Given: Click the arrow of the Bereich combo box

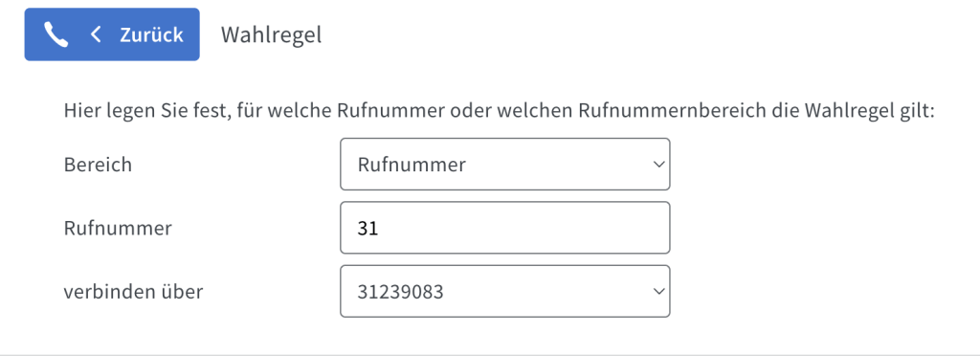Looking at the screenshot, I should pyautogui.click(x=657, y=165).
